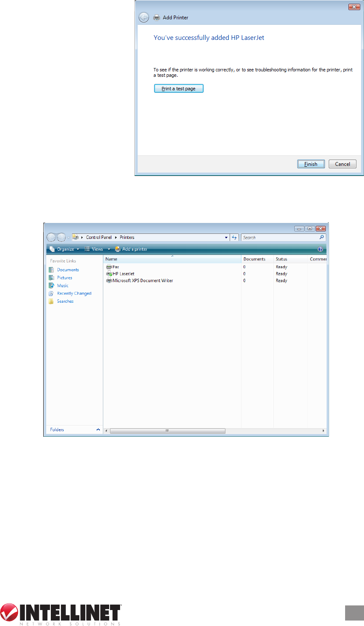Expand the Folders pane chevron
The image size is (364, 626).
(x=98, y=430)
